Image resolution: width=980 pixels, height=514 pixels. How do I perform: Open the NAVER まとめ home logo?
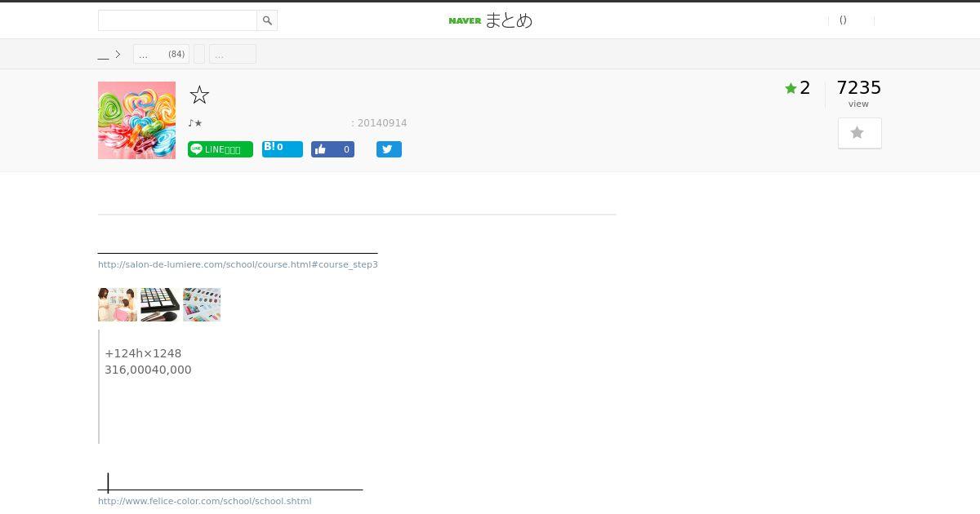490,20
